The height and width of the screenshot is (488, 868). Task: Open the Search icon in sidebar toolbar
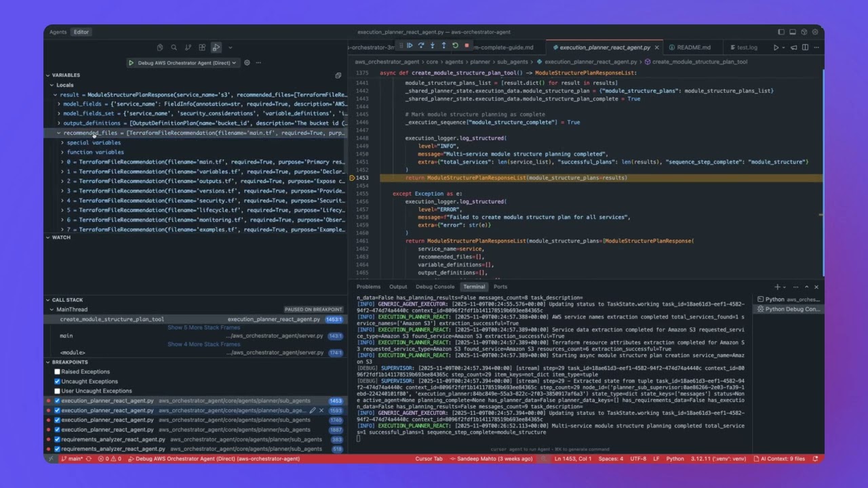pyautogui.click(x=174, y=47)
